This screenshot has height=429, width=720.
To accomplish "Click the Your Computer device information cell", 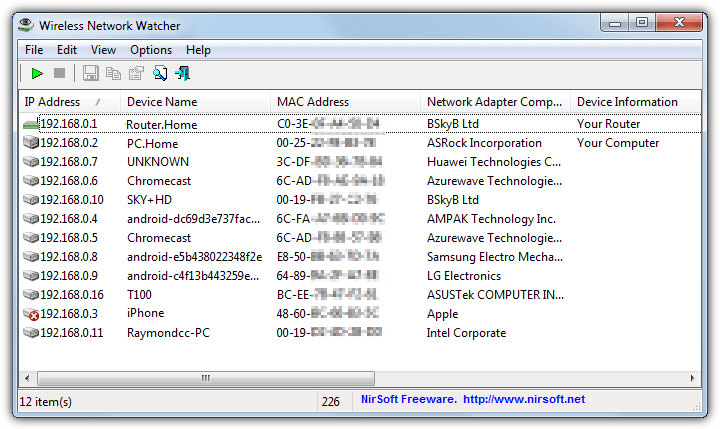I will coord(618,143).
